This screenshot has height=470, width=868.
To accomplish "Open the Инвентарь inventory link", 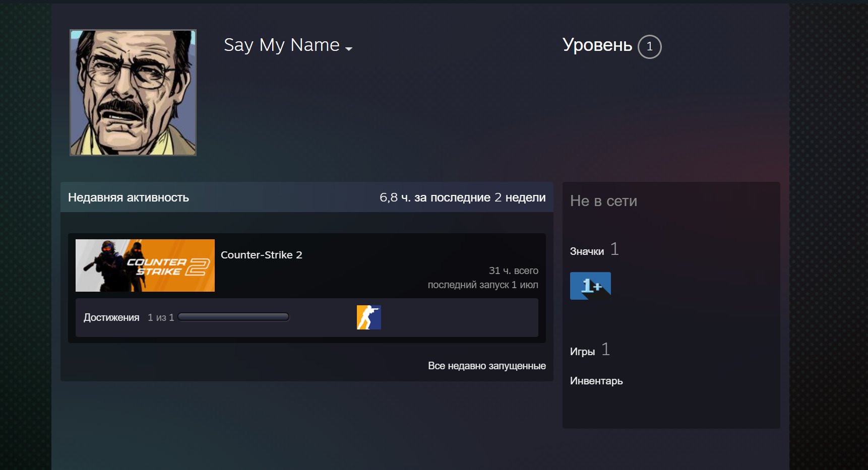I will 596,381.
